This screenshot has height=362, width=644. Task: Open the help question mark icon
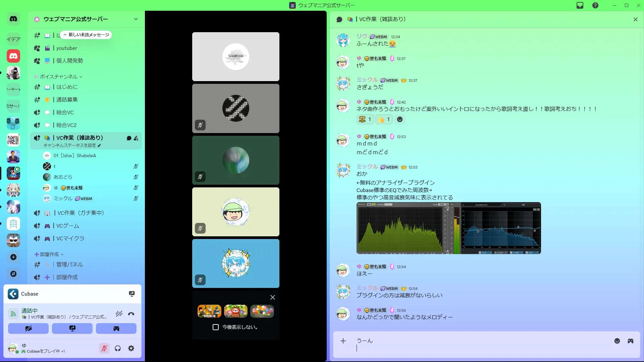click(595, 5)
